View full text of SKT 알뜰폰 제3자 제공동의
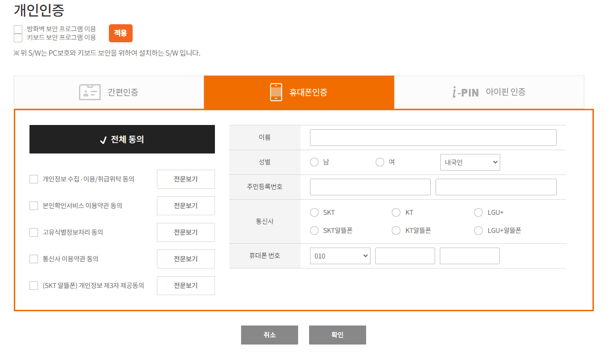Viewport: 611px width, 364px height. click(186, 286)
